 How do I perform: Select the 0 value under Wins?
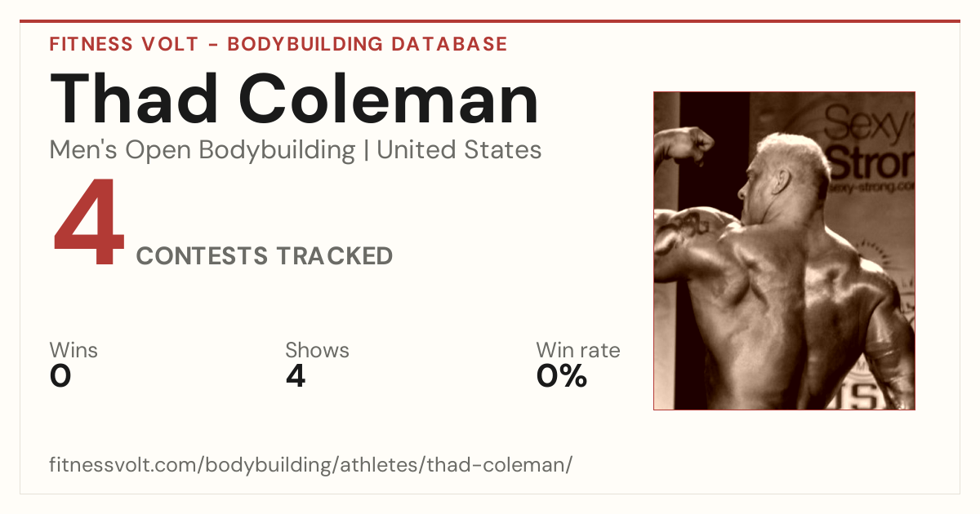(60, 376)
